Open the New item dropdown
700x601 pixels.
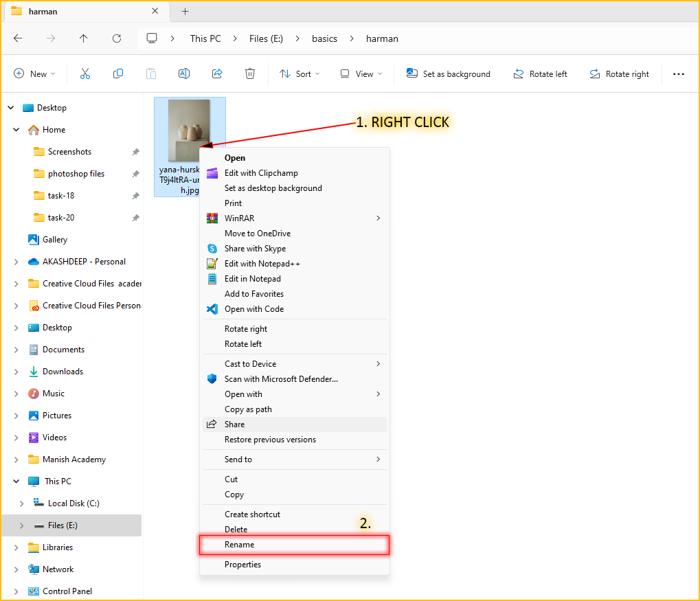[x=34, y=74]
